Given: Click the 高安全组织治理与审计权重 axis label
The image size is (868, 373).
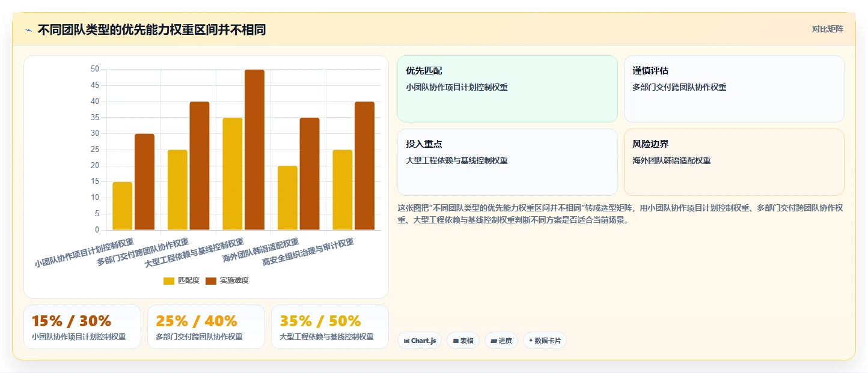Looking at the screenshot, I should [308, 252].
